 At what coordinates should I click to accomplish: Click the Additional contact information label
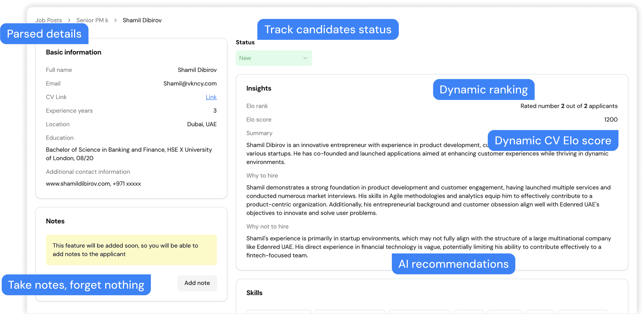88,172
